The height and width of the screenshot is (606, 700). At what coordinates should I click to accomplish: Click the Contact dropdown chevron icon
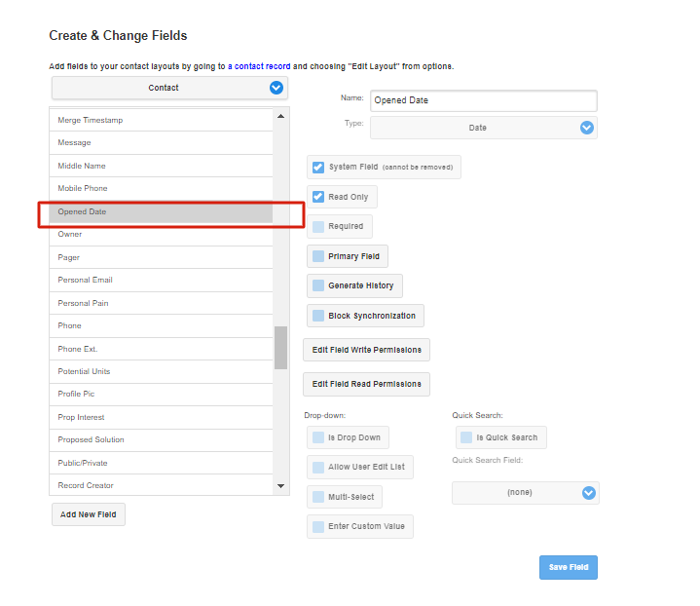pos(276,88)
